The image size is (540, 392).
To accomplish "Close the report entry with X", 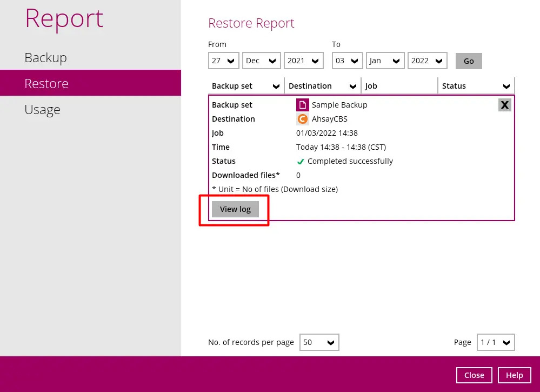I will point(504,105).
